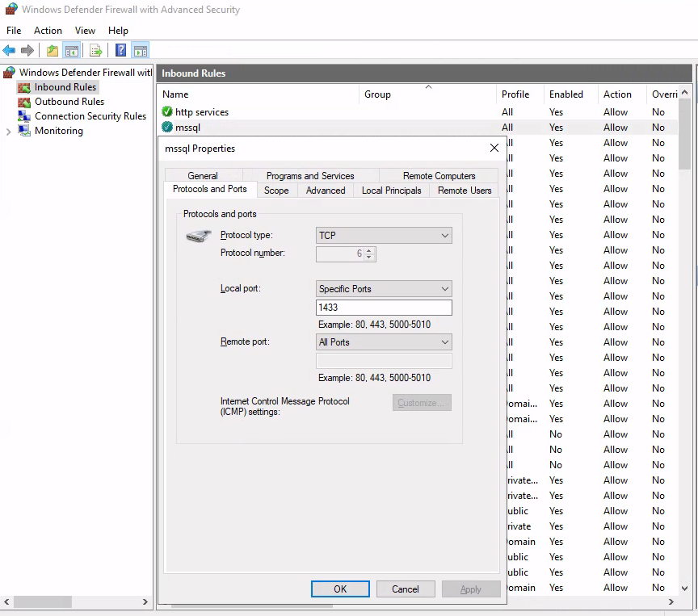Click the Forward arrow toolbar icon
This screenshot has width=698, height=616.
click(27, 51)
